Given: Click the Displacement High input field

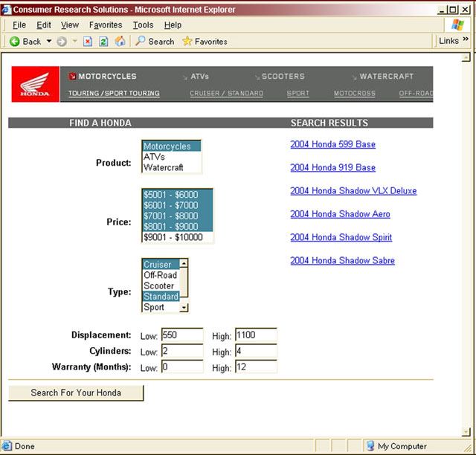Looking at the screenshot, I should tap(256, 335).
